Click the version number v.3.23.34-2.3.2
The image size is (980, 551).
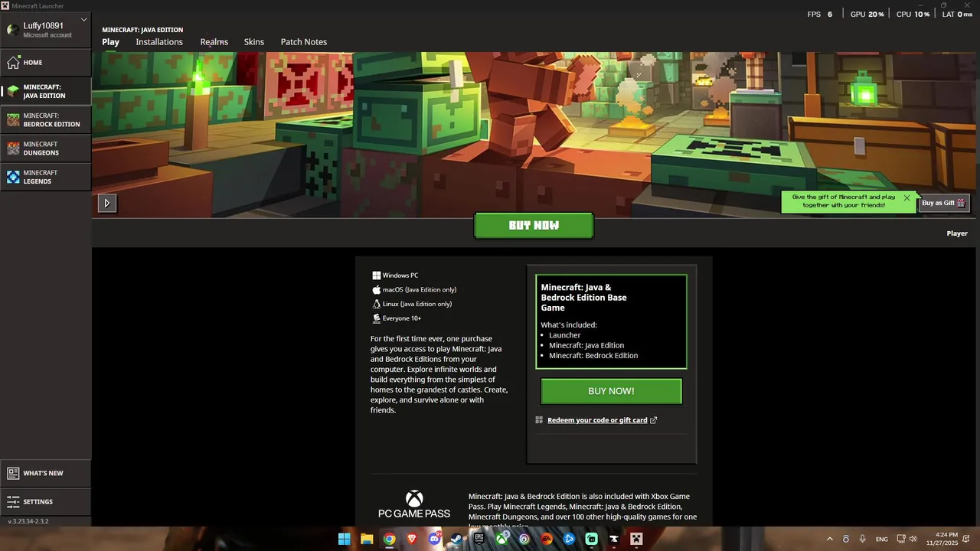(x=28, y=521)
